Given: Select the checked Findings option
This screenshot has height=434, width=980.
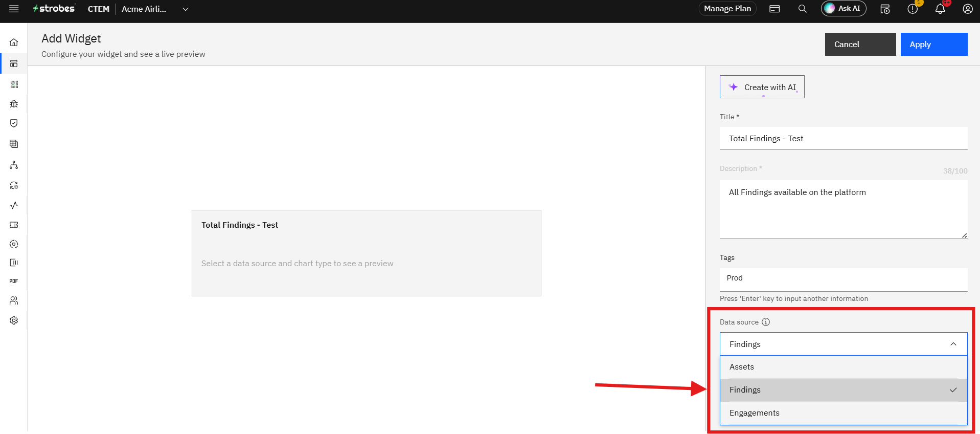Looking at the screenshot, I should pyautogui.click(x=844, y=390).
